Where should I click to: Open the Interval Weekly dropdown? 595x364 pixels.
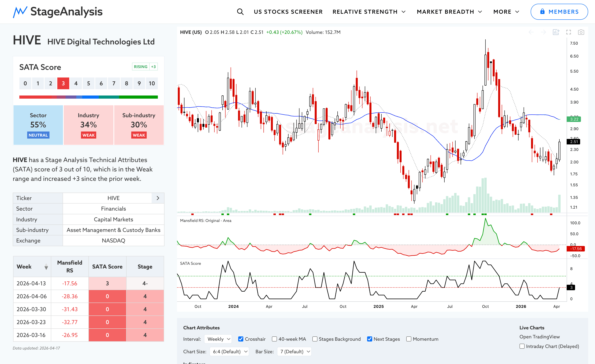click(218, 339)
